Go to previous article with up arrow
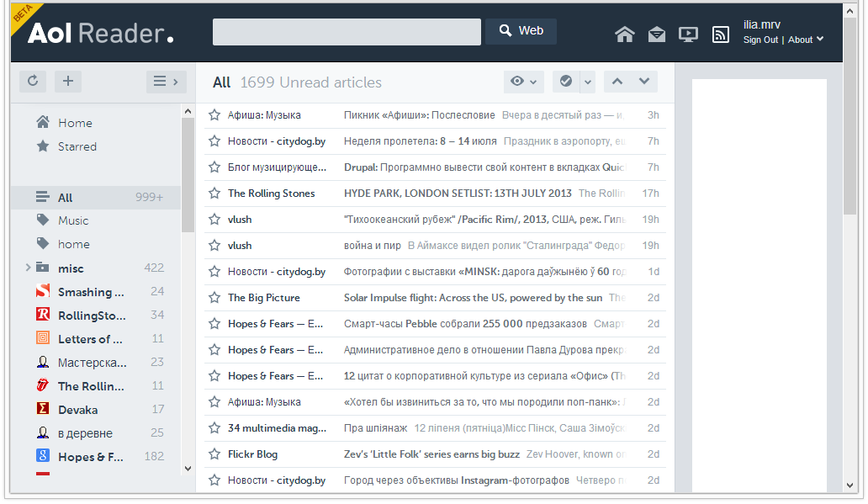Viewport: 868px width, 504px height. [x=617, y=82]
